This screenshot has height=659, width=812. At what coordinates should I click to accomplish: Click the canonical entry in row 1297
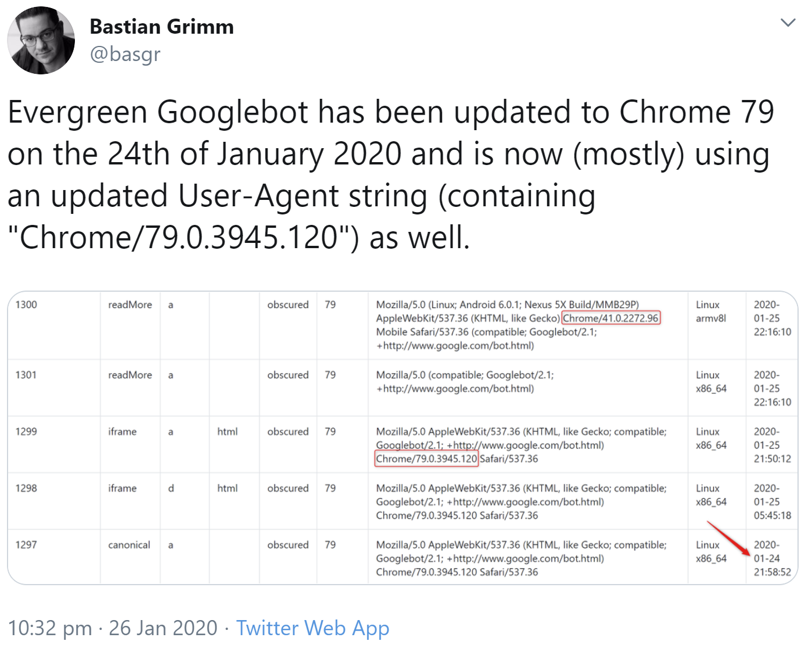click(129, 545)
